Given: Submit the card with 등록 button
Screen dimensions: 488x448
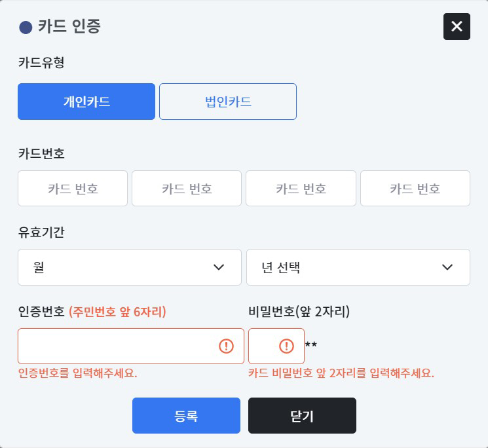Looking at the screenshot, I should pos(186,415).
